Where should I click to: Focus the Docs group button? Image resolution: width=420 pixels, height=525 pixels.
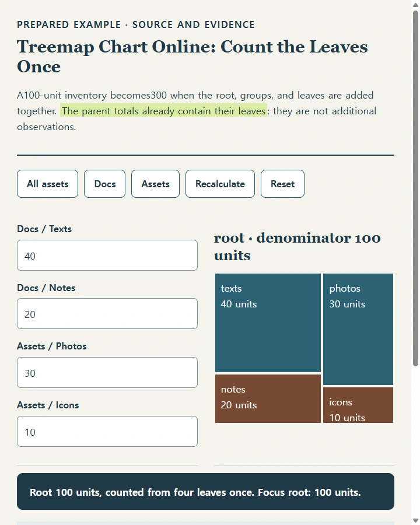[105, 184]
